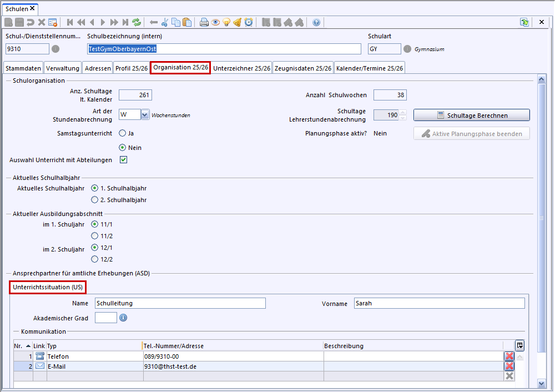Click the green refresh arrows toolbar icon
This screenshot has height=392, width=555.
click(137, 22)
